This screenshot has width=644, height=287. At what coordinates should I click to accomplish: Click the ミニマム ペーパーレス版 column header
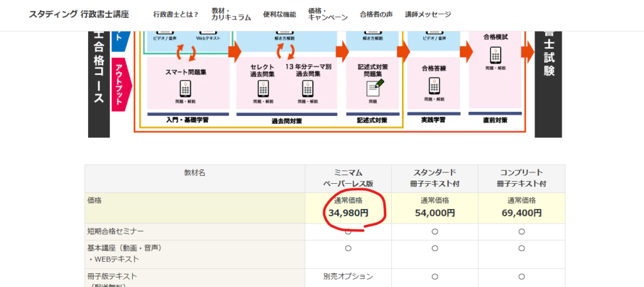pyautogui.click(x=348, y=178)
